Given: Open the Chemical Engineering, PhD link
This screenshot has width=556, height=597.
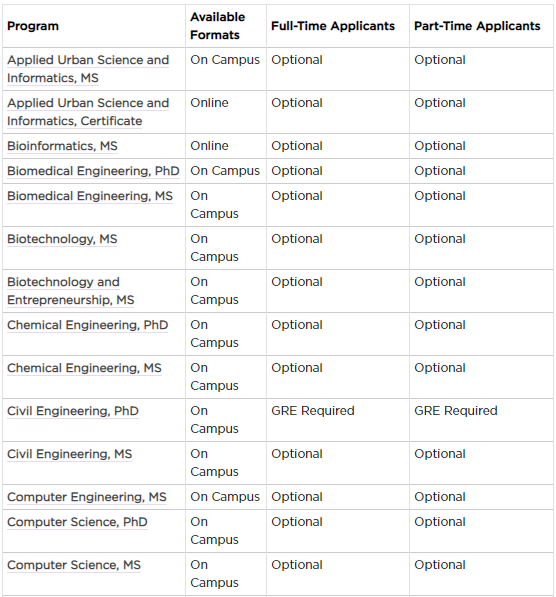Looking at the screenshot, I should pos(88,325).
